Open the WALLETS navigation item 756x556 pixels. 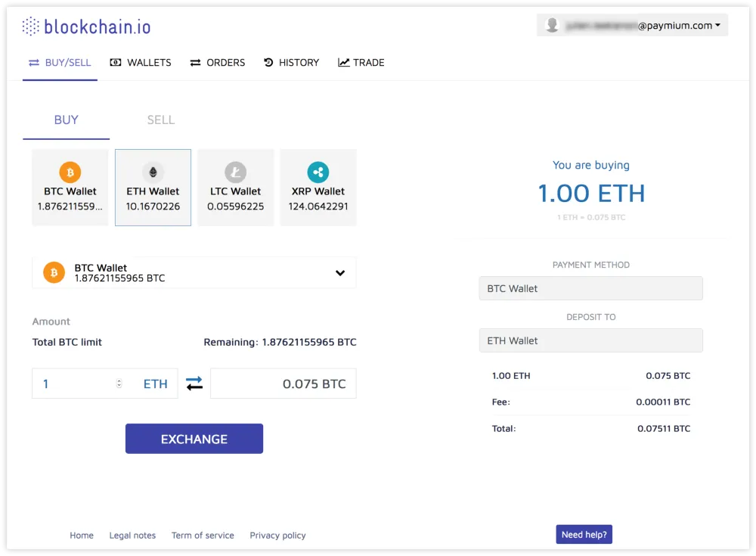(141, 63)
